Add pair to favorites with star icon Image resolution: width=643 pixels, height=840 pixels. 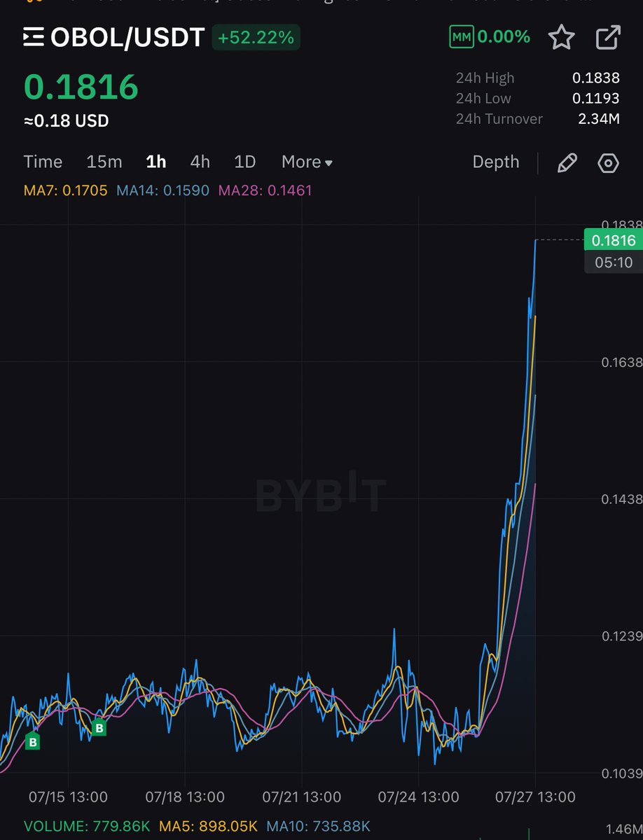pos(561,37)
